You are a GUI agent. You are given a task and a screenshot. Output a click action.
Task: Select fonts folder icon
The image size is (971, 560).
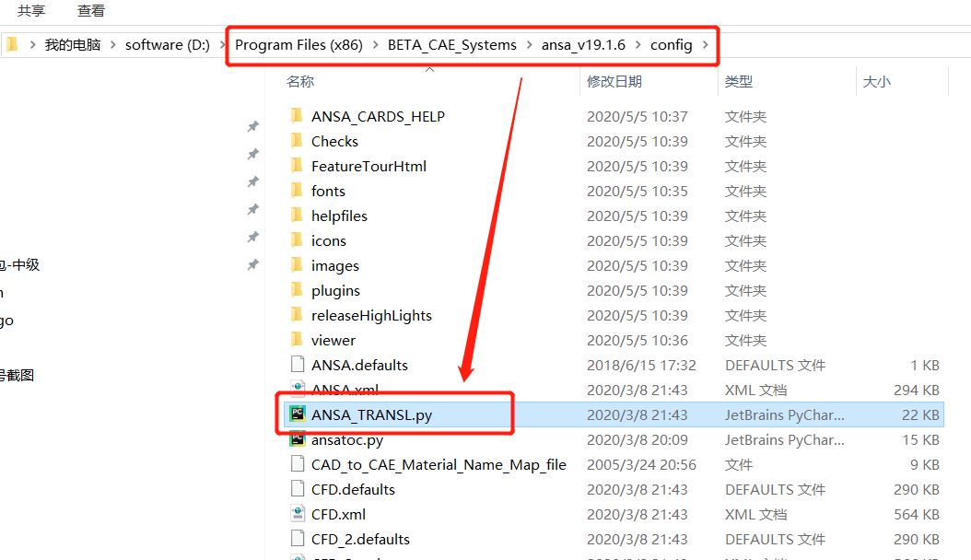click(x=298, y=190)
